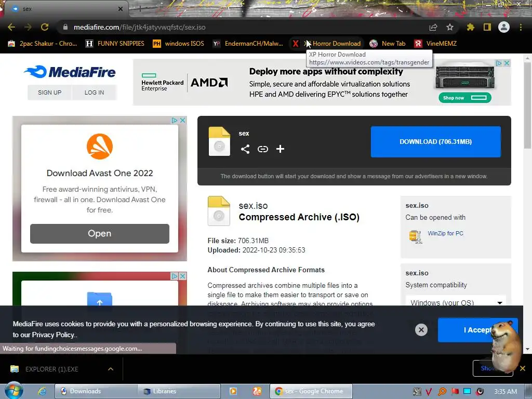Click SIGN UP button

[x=49, y=92]
